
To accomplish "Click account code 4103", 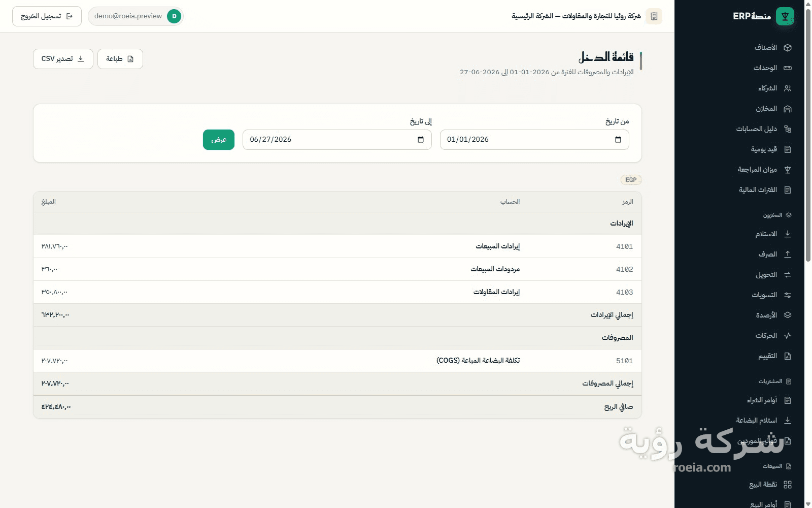I will tap(624, 292).
